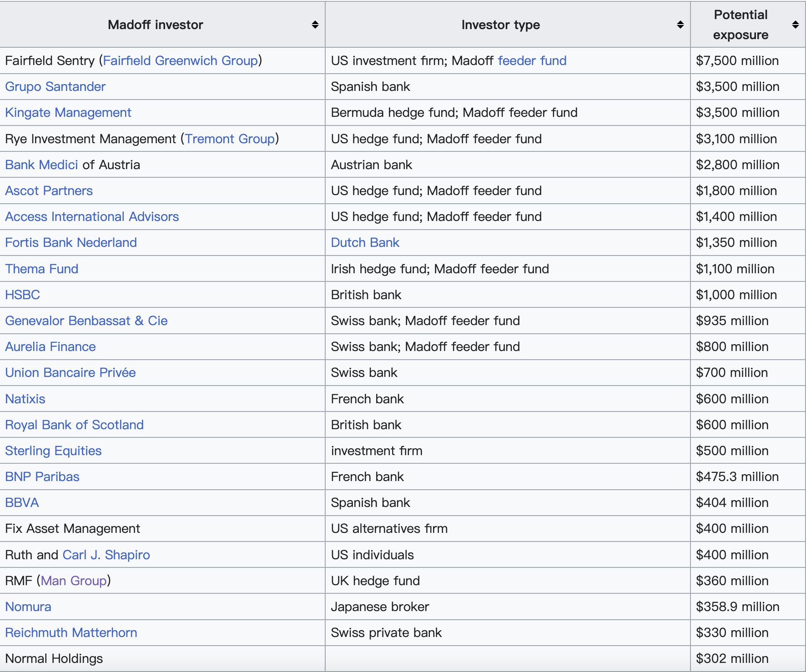
Task: Open the Nomura link
Action: tap(28, 607)
